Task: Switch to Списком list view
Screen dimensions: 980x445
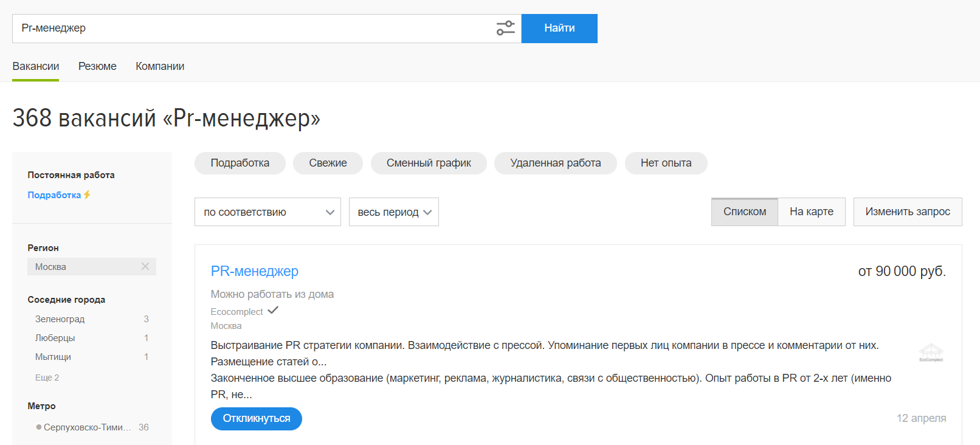Action: point(745,212)
